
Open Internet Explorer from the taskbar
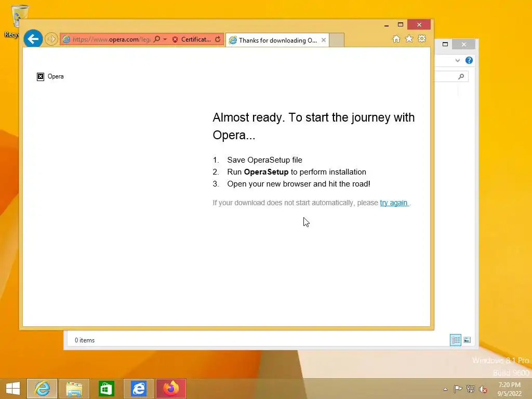tap(42, 389)
